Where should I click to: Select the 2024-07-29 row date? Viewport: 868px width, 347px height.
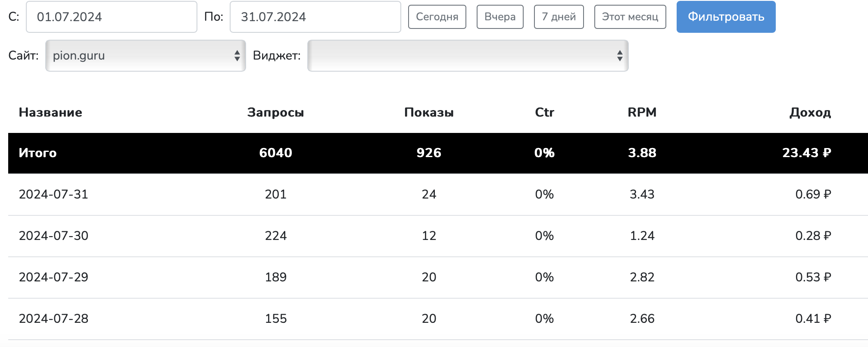coord(53,277)
